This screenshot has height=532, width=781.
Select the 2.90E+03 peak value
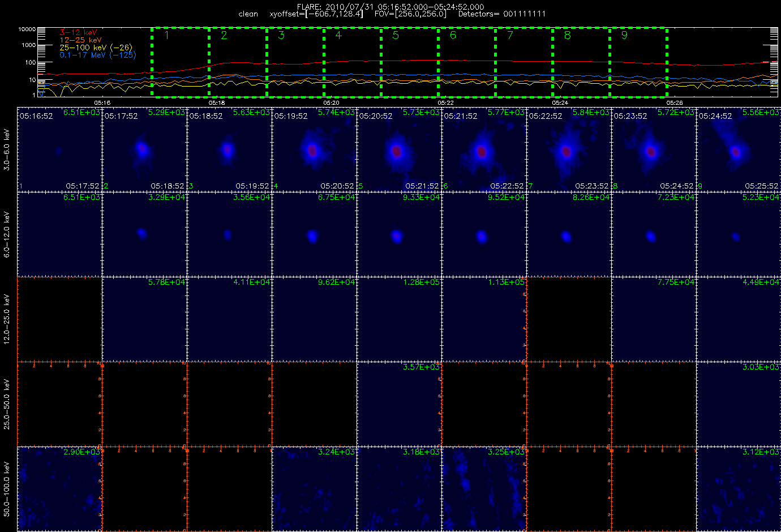point(81,452)
